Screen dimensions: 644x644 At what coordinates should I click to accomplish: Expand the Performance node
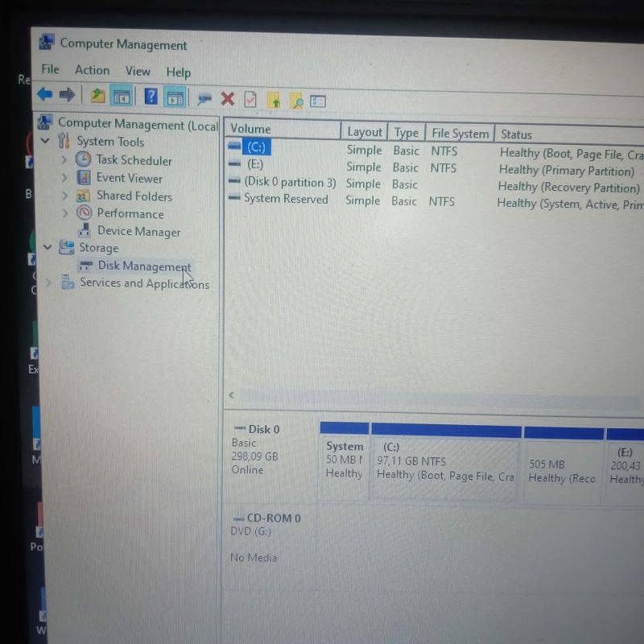point(65,213)
